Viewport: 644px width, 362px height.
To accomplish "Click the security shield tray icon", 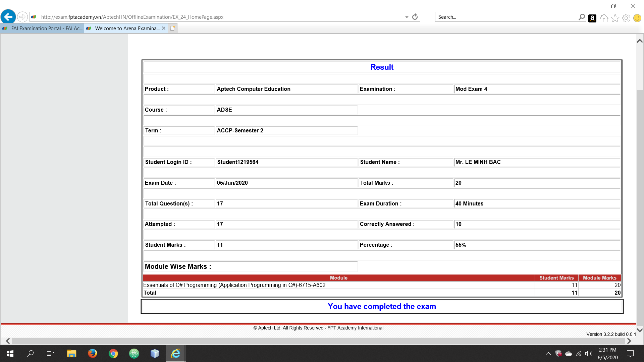I will pos(558,354).
